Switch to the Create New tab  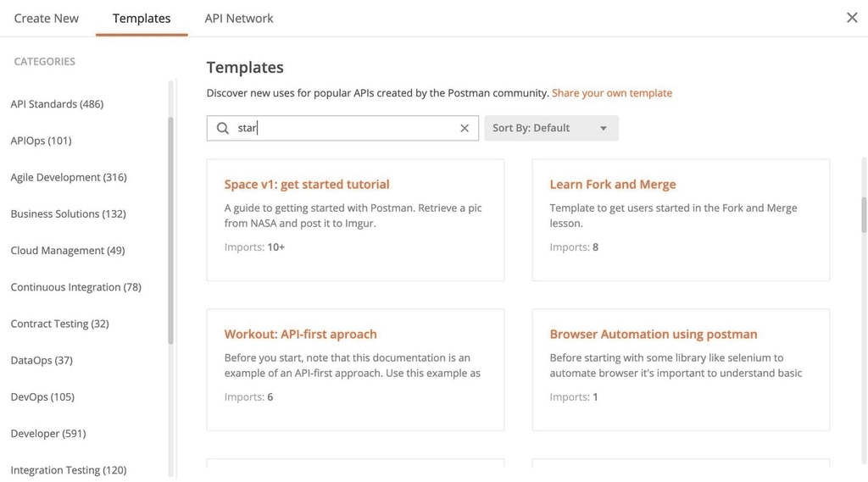47,18
